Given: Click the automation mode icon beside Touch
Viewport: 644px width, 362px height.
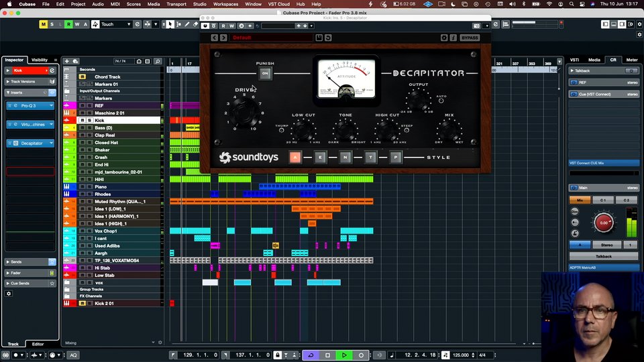Looking at the screenshot, I should pos(95,25).
